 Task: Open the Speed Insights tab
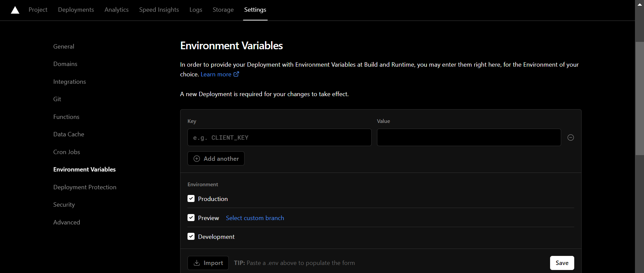159,10
